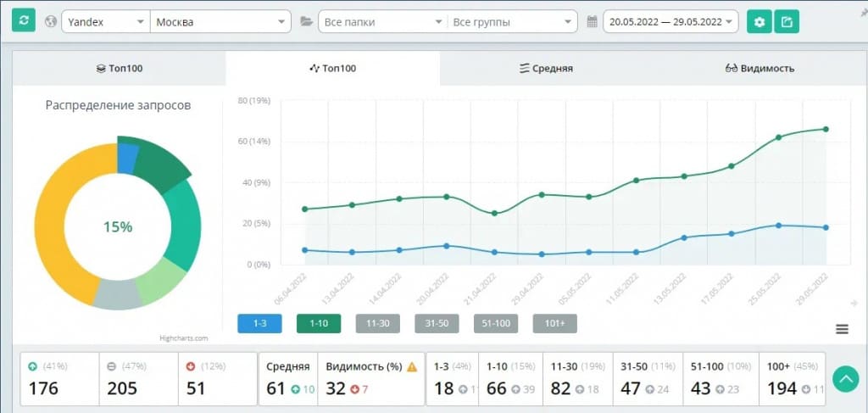This screenshot has width=868, height=413.
Task: Click the green scroll-to-top chevron button
Action: pos(845,379)
